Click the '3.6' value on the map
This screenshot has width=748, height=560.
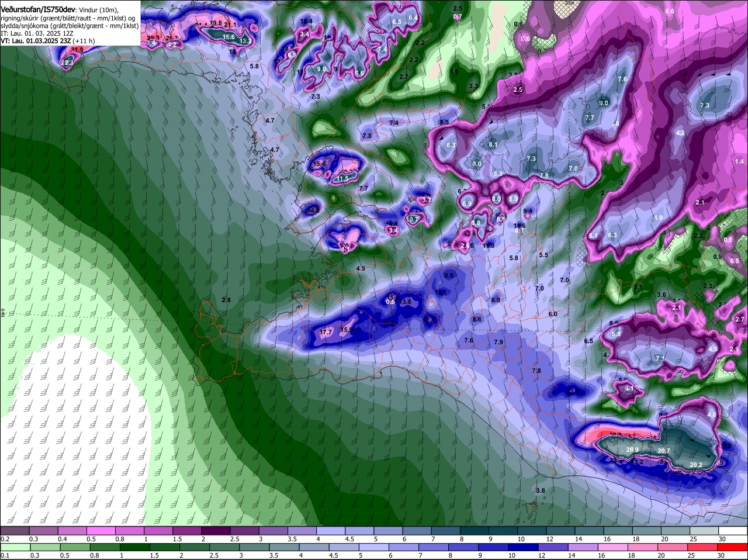[x=662, y=295]
